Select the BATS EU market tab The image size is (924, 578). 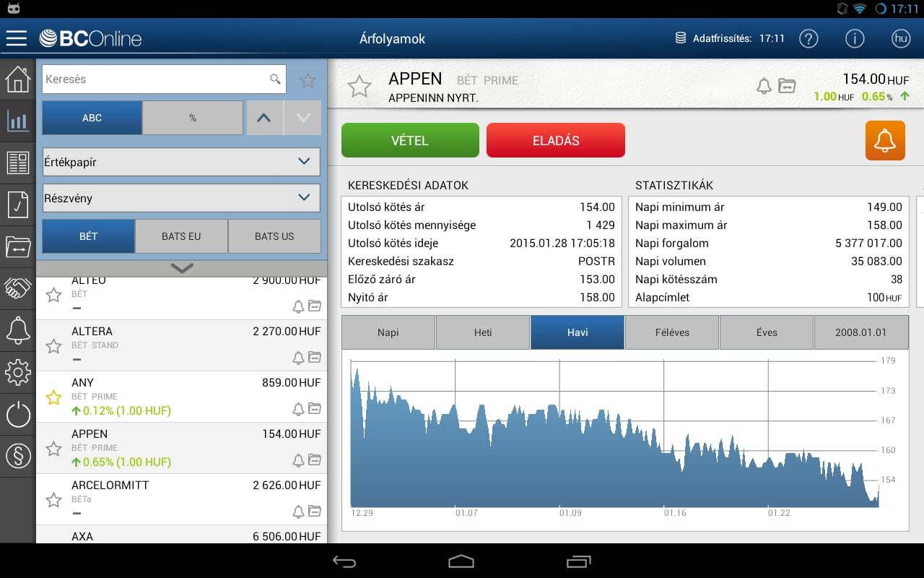pyautogui.click(x=181, y=236)
